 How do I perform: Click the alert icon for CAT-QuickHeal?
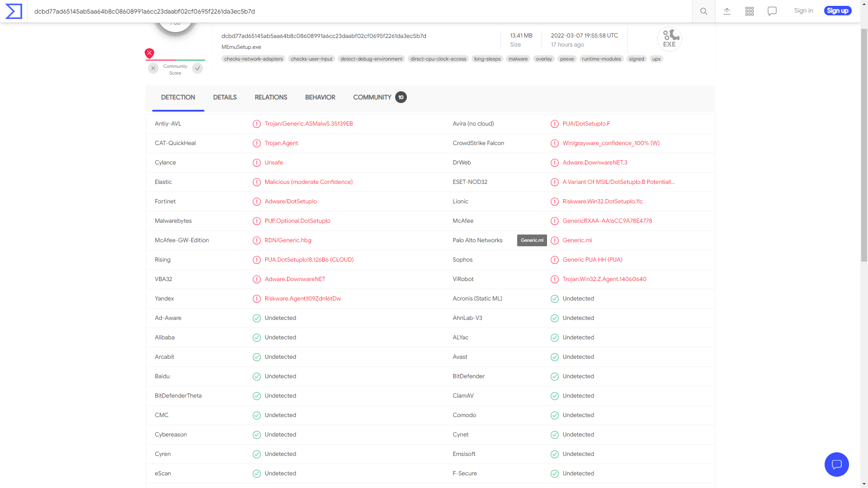coord(257,143)
